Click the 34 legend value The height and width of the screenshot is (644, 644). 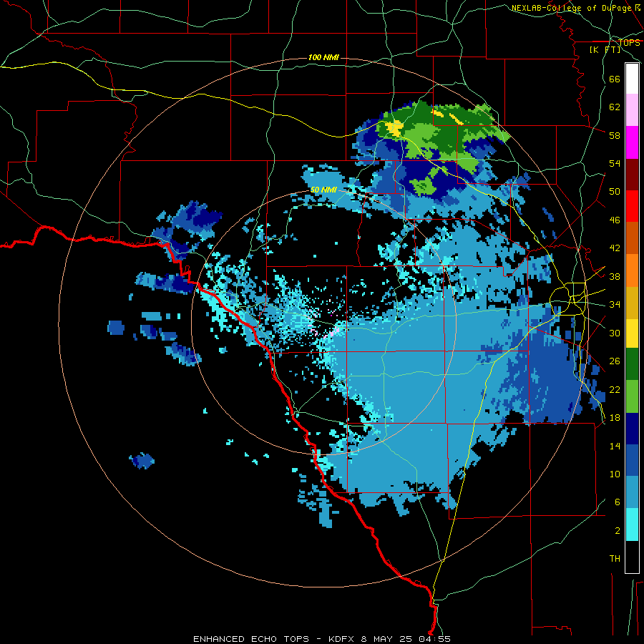(615, 305)
